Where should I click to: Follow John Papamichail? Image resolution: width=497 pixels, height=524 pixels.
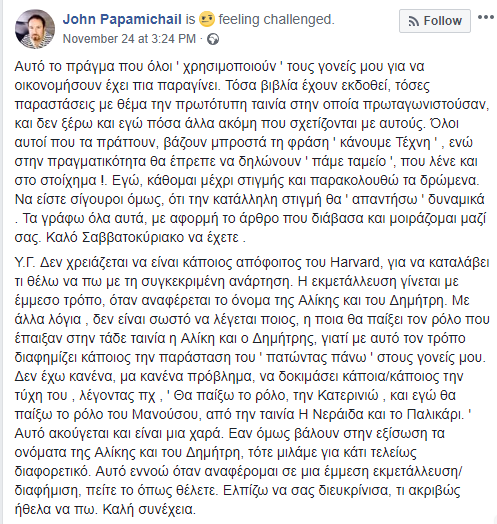435,21
